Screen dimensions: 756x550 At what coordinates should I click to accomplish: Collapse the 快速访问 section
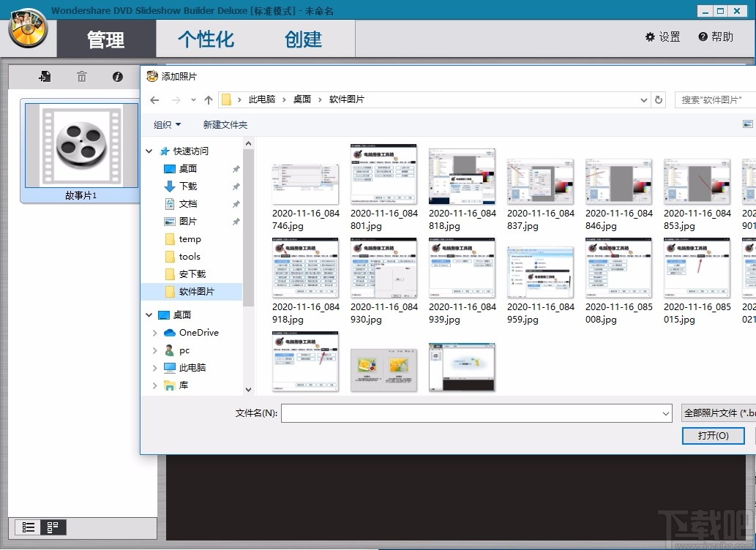[x=149, y=151]
